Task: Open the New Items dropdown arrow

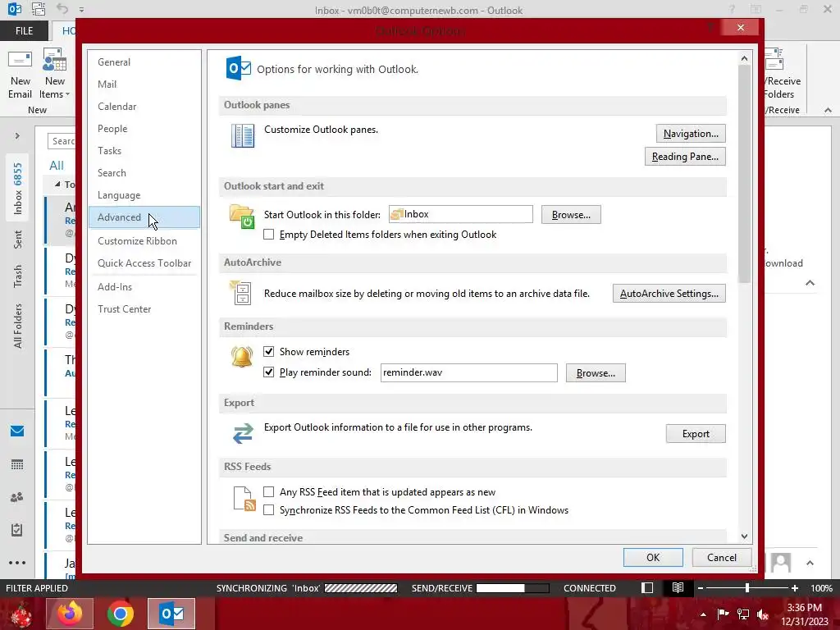Action: (67, 95)
